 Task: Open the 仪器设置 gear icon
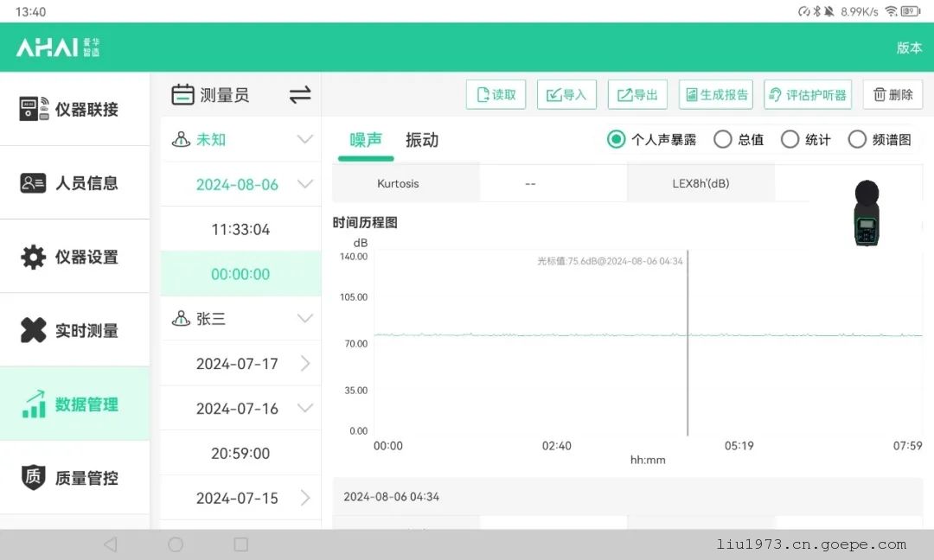tap(33, 258)
